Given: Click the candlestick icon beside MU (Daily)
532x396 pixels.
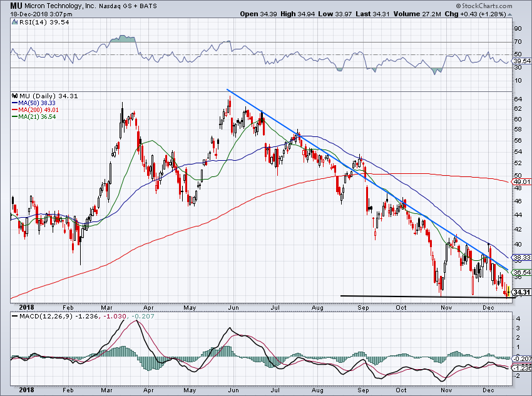Looking at the screenshot, I should 14,96.
